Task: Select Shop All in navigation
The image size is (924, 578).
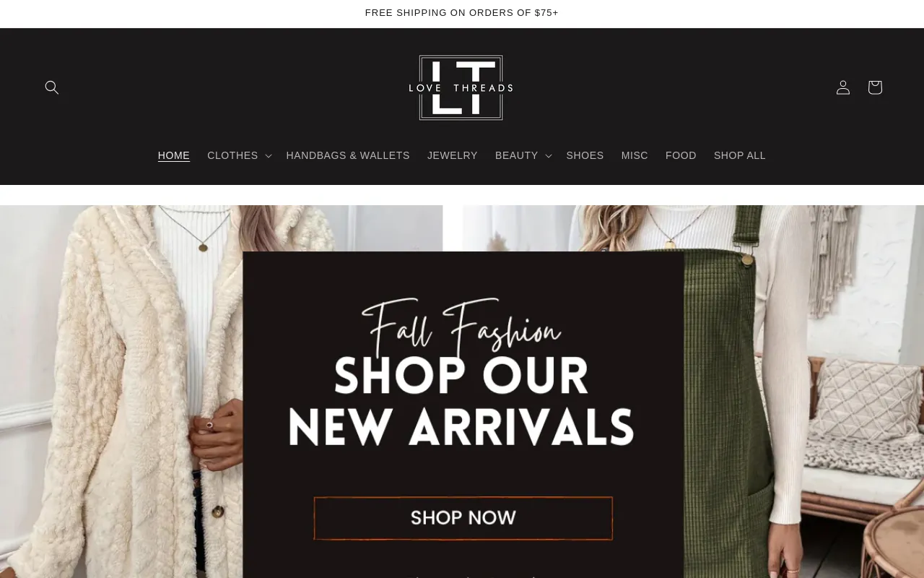Action: pos(740,155)
